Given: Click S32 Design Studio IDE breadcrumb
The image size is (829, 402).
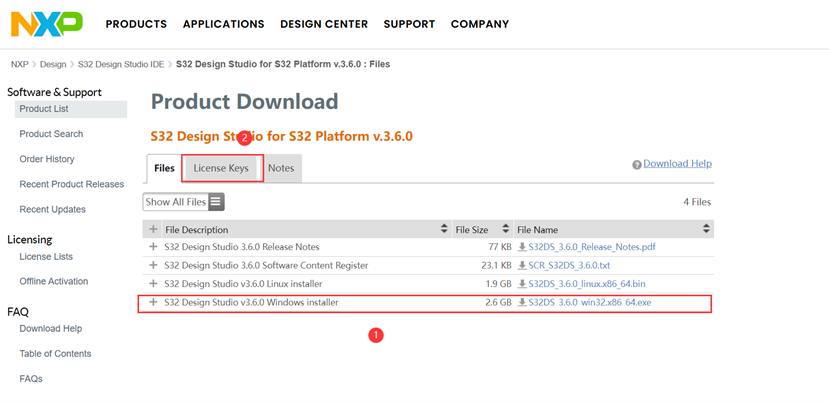Looking at the screenshot, I should pyautogui.click(x=123, y=64).
